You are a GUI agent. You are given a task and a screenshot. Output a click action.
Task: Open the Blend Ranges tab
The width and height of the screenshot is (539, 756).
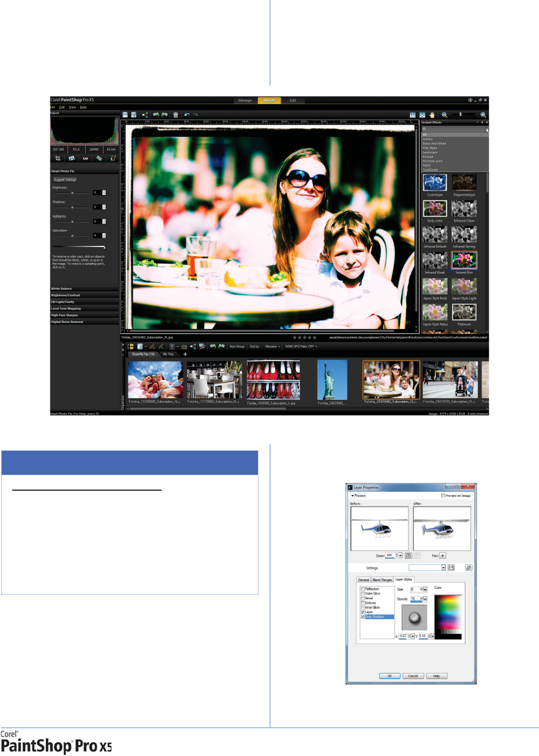[x=382, y=580]
